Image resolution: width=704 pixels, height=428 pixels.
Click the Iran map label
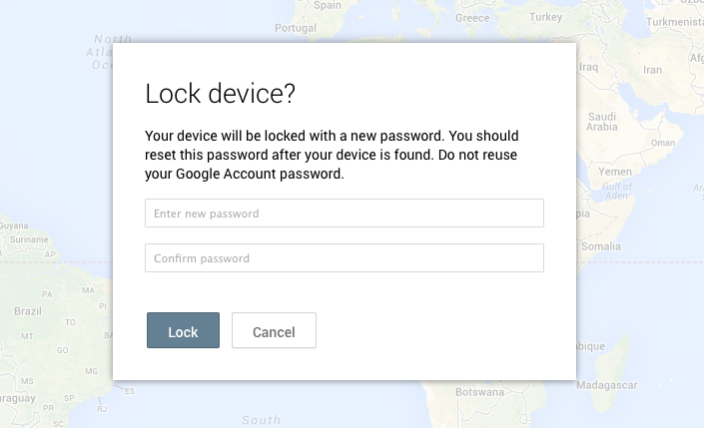pos(652,70)
